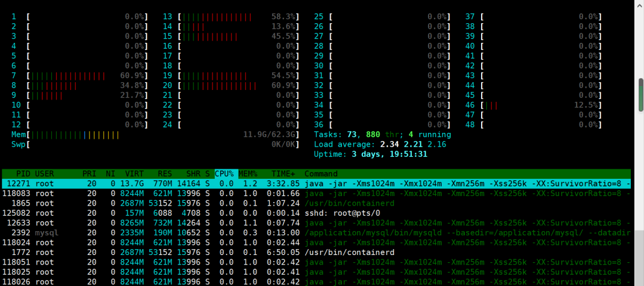Sort by VIRT memory column header
644x286 pixels.
tap(135, 174)
